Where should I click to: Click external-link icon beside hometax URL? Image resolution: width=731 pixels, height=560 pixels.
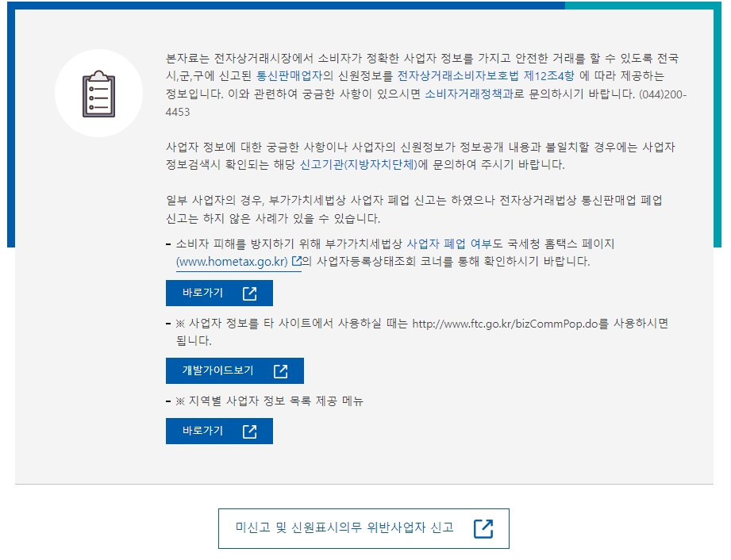(297, 261)
